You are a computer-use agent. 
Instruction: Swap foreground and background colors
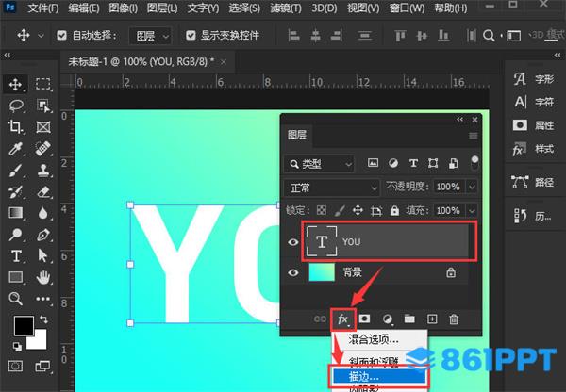pos(43,318)
